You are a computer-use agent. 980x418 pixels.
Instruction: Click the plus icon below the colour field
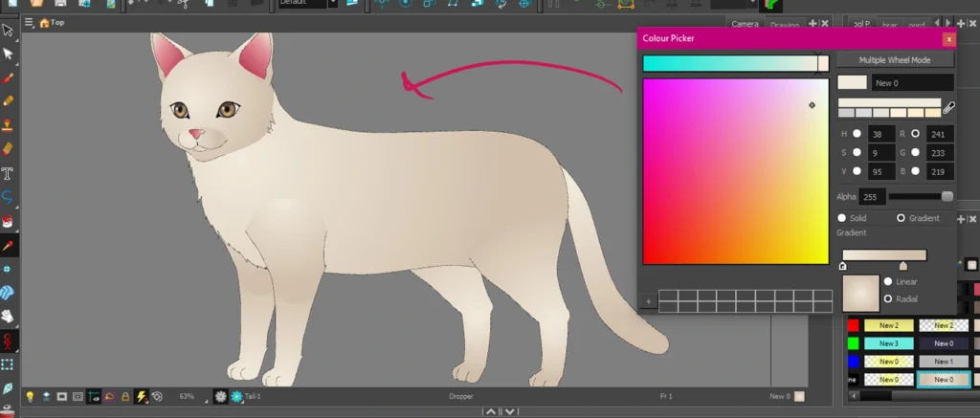tap(648, 302)
